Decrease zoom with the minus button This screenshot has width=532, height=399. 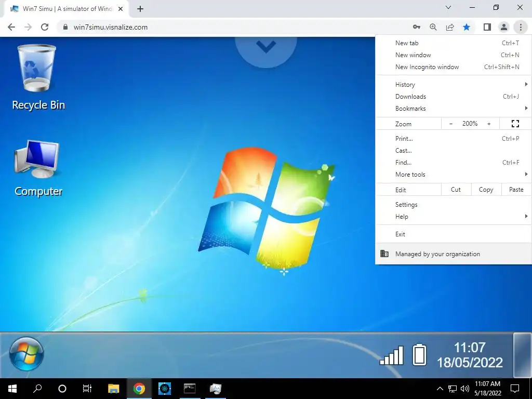[x=451, y=124]
